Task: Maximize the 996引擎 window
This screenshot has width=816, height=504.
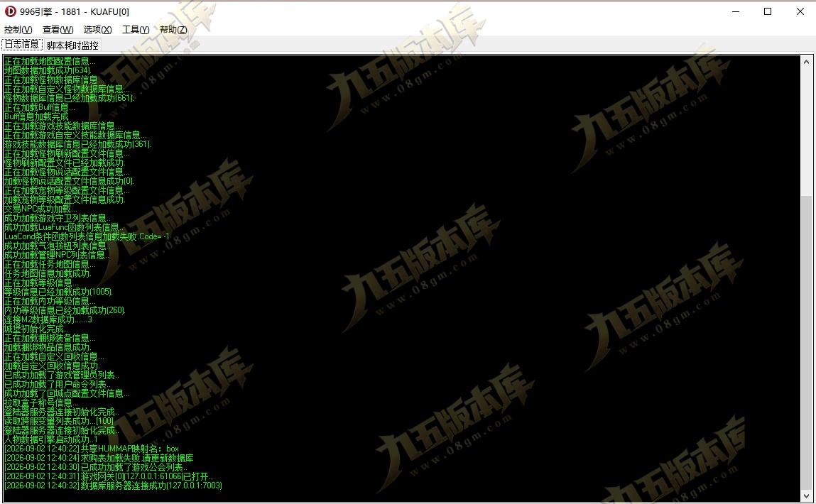Action: click(x=768, y=11)
